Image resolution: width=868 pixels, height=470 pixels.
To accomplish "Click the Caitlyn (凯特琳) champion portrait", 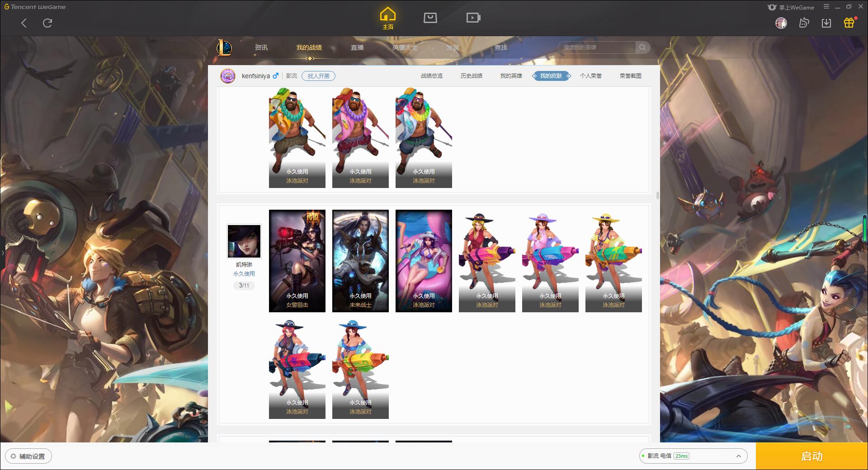I will coord(244,241).
